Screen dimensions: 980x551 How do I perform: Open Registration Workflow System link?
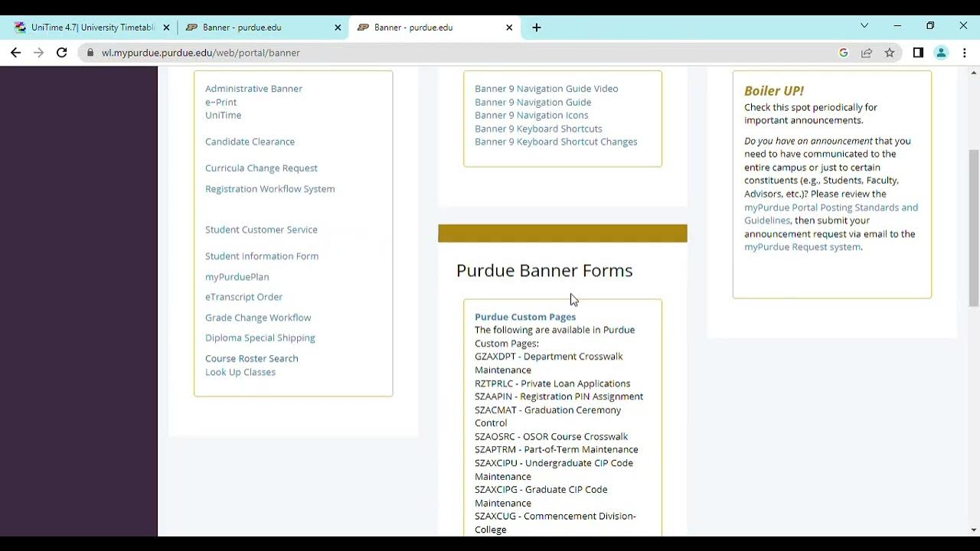269,189
